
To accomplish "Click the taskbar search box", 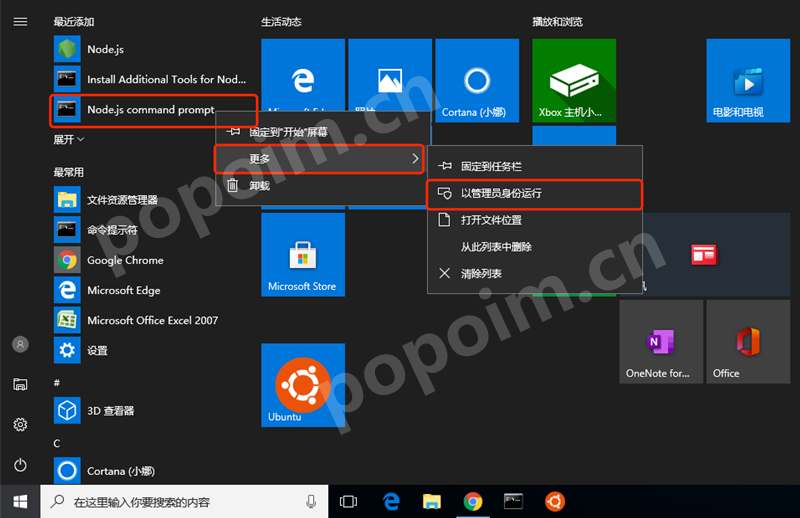I will pos(184,502).
